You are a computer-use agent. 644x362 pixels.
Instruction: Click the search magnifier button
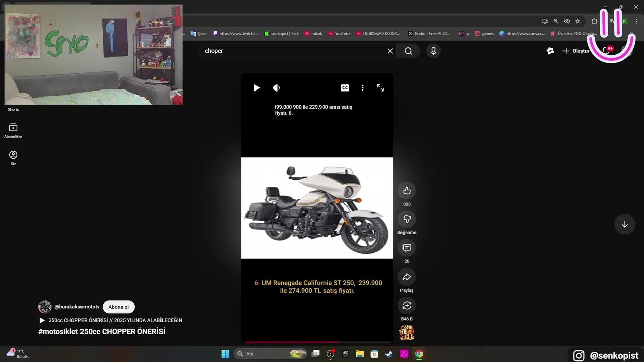point(408,51)
